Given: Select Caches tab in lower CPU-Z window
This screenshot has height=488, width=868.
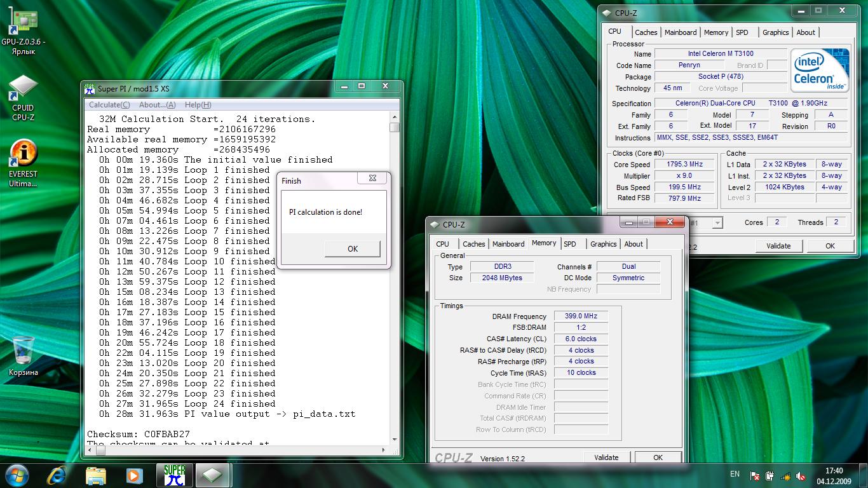Looking at the screenshot, I should click(474, 244).
